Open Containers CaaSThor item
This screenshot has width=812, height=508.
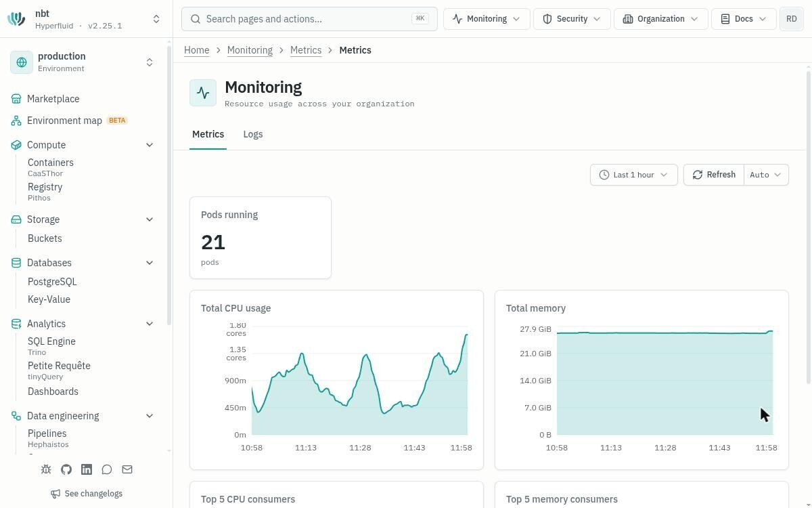pyautogui.click(x=51, y=167)
